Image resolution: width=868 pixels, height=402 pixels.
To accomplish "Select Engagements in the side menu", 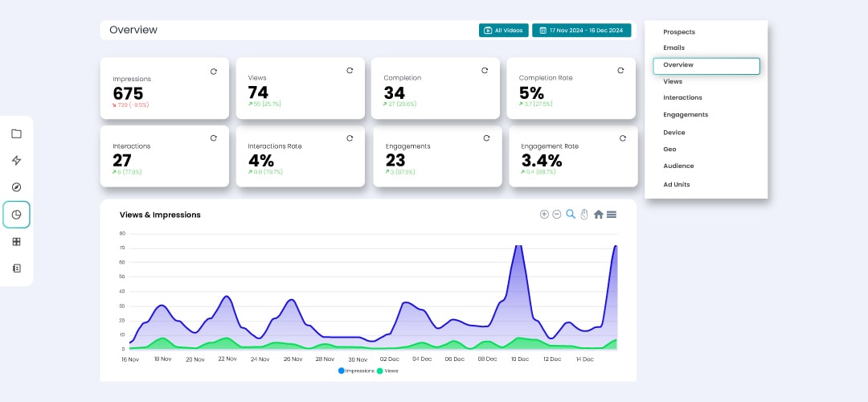I will pos(686,115).
